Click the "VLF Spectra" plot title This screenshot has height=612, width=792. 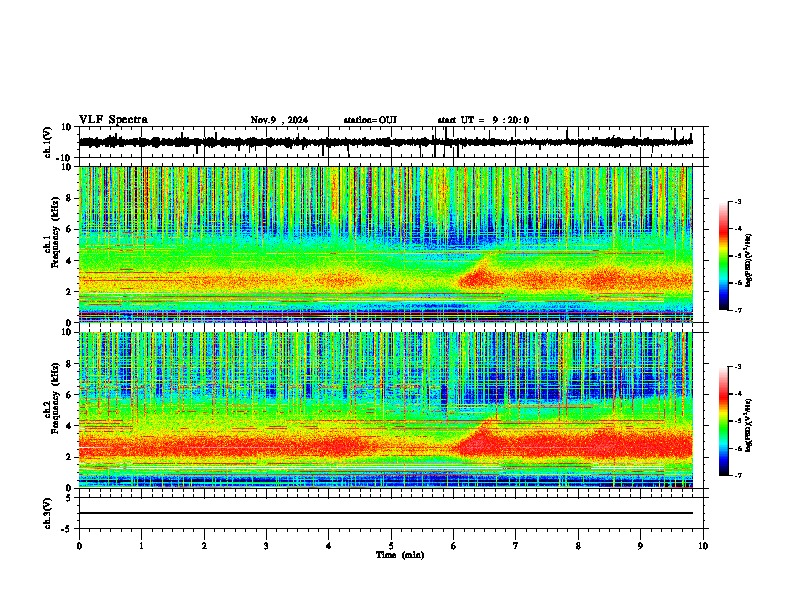(113, 120)
